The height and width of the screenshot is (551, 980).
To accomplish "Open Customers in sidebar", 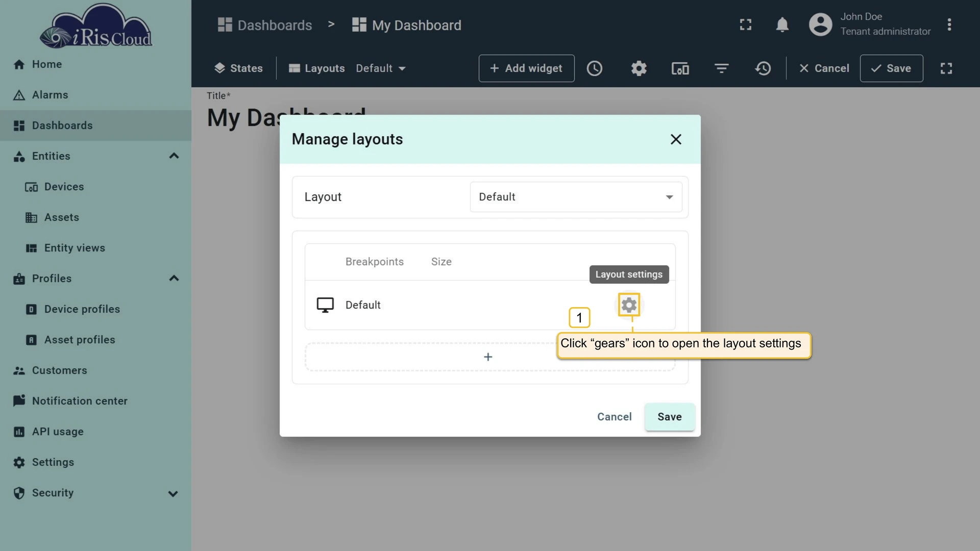I will coord(95,370).
